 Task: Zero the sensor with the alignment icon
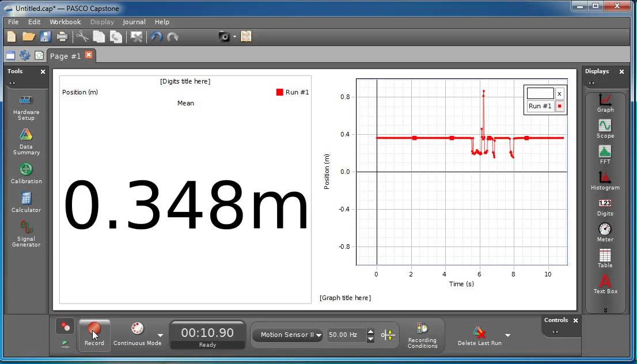coord(388,335)
